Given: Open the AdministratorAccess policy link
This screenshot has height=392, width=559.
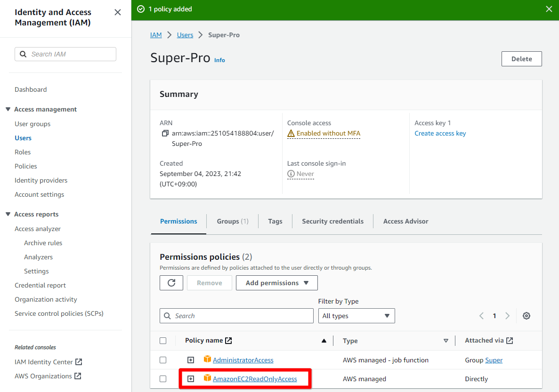Looking at the screenshot, I should coord(243,360).
